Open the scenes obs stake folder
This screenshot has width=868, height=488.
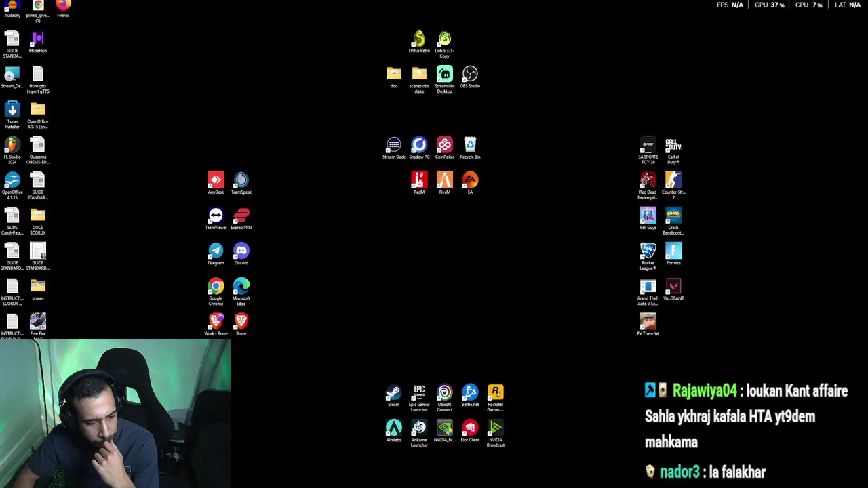click(419, 80)
